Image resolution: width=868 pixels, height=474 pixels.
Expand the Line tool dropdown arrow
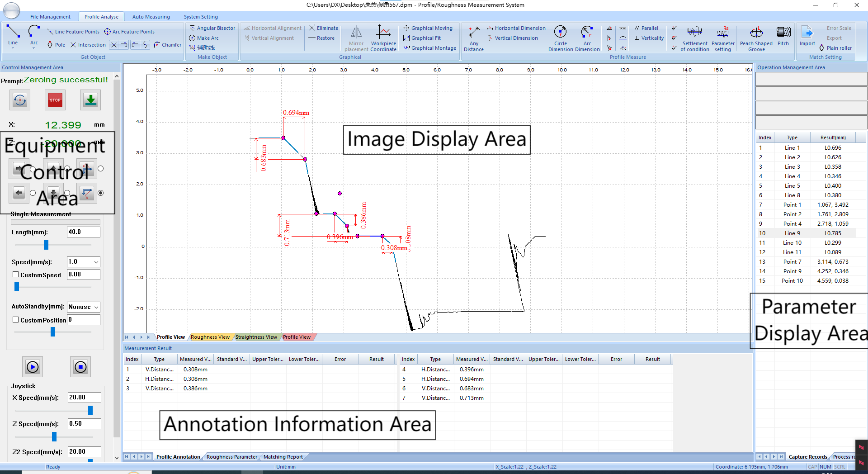13,48
